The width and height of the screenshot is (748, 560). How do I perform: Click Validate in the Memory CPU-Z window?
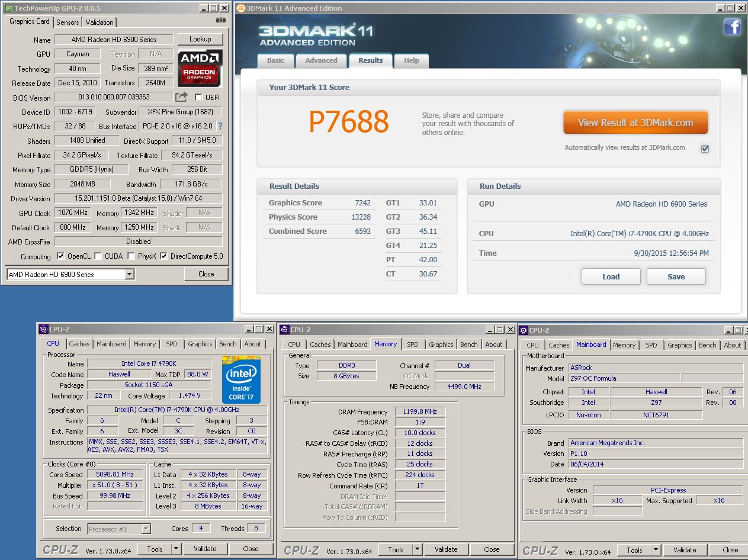coord(446,549)
